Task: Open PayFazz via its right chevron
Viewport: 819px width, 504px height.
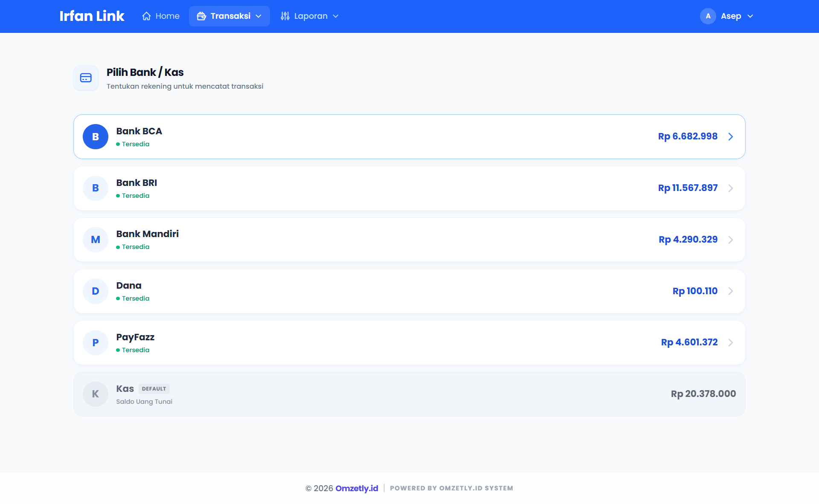Action: pyautogui.click(x=731, y=342)
